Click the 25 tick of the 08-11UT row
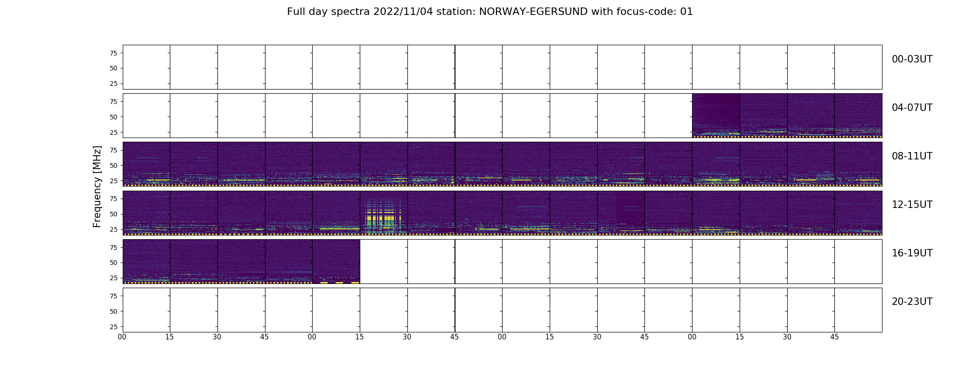 tap(113, 181)
